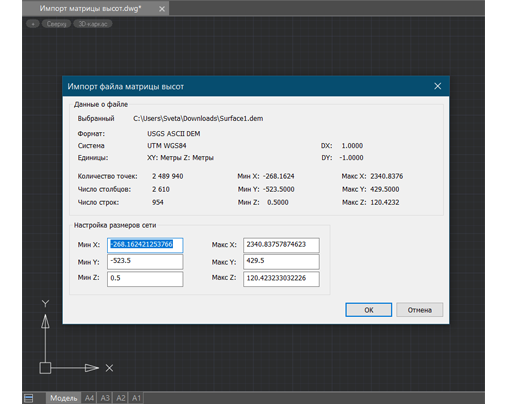
Task: Click the UTM WGS84 system value
Action: (x=167, y=146)
